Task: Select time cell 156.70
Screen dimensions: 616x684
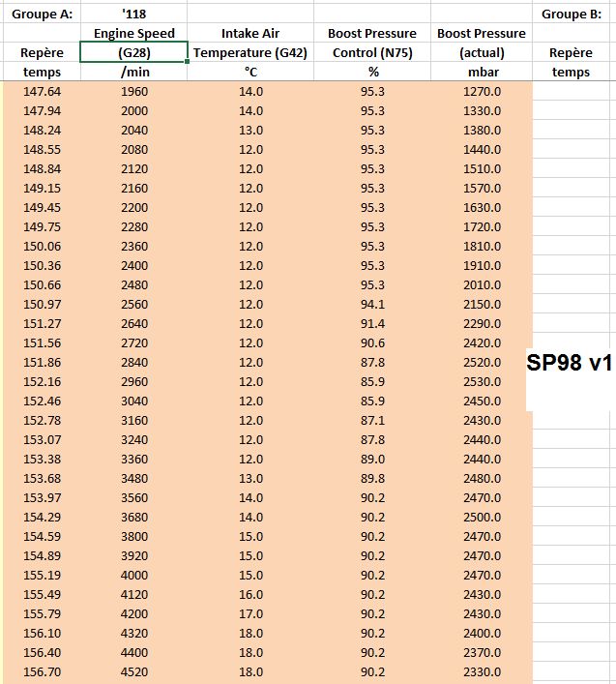Action: pyautogui.click(x=42, y=671)
